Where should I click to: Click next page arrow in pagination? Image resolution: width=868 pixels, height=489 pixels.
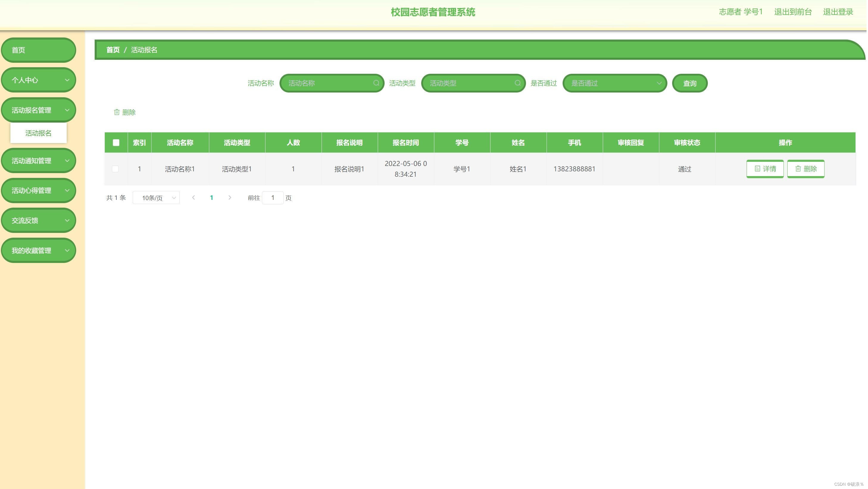point(230,198)
